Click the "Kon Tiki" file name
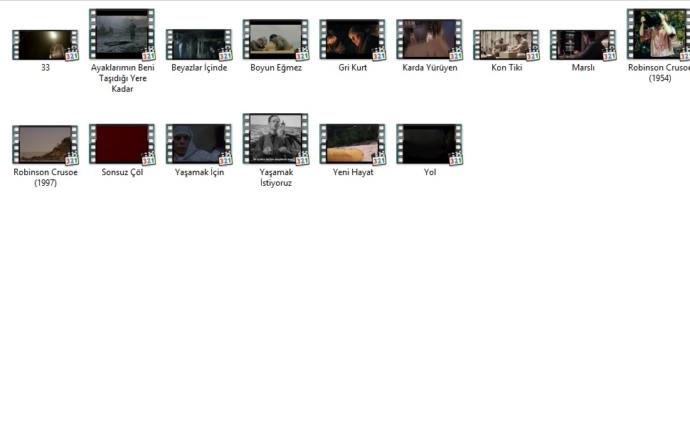 click(506, 68)
